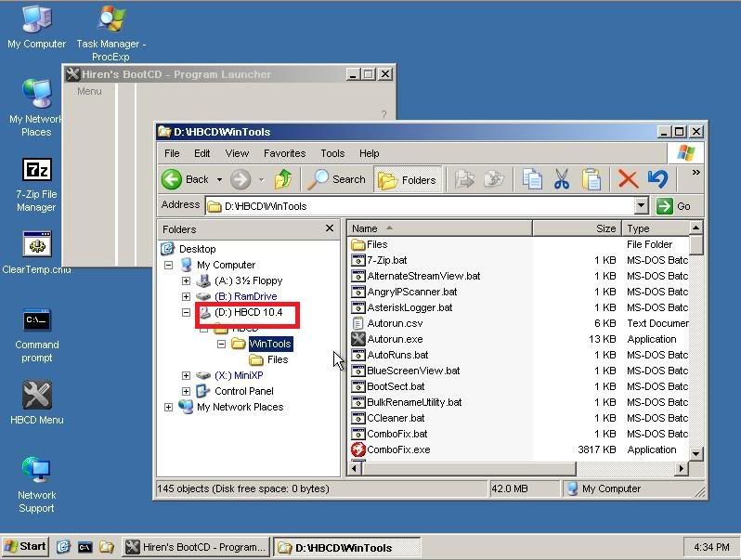The width and height of the screenshot is (741, 560).
Task: Click command prompt quick launch icon
Action: (85, 547)
